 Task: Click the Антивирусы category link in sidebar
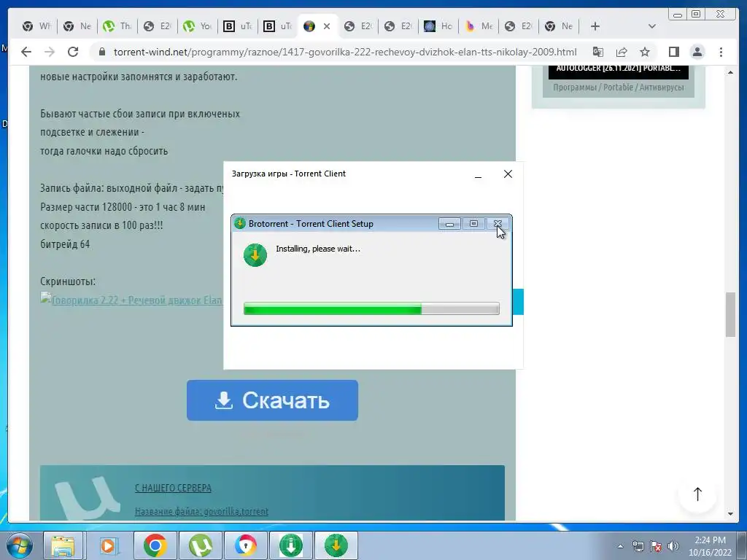661,87
